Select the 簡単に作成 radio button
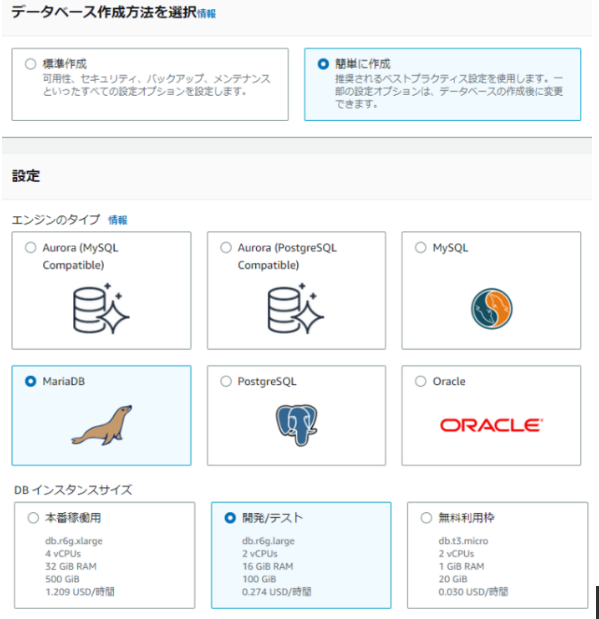Screen dimensions: 599x619 click(x=323, y=64)
